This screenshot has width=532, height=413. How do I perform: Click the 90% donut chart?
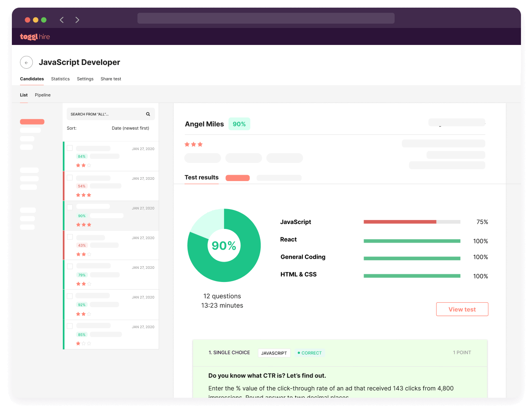(x=224, y=245)
